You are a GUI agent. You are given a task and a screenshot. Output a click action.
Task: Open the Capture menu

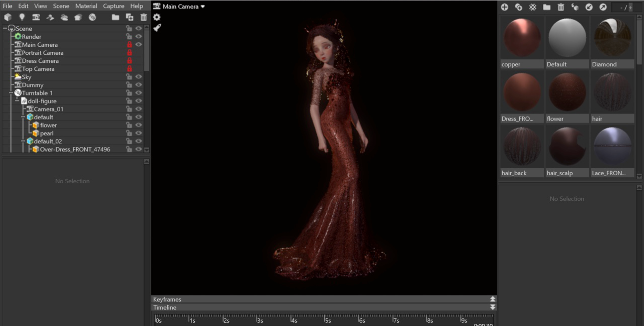point(114,6)
